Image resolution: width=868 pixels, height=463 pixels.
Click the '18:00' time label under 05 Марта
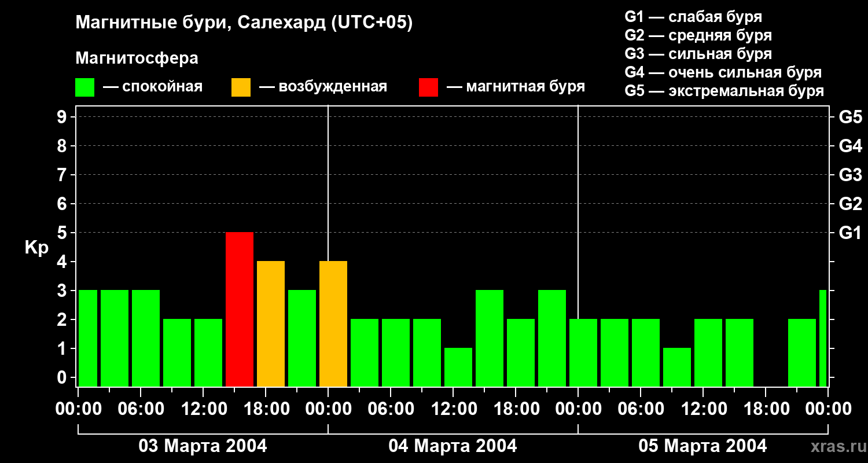coord(766,409)
